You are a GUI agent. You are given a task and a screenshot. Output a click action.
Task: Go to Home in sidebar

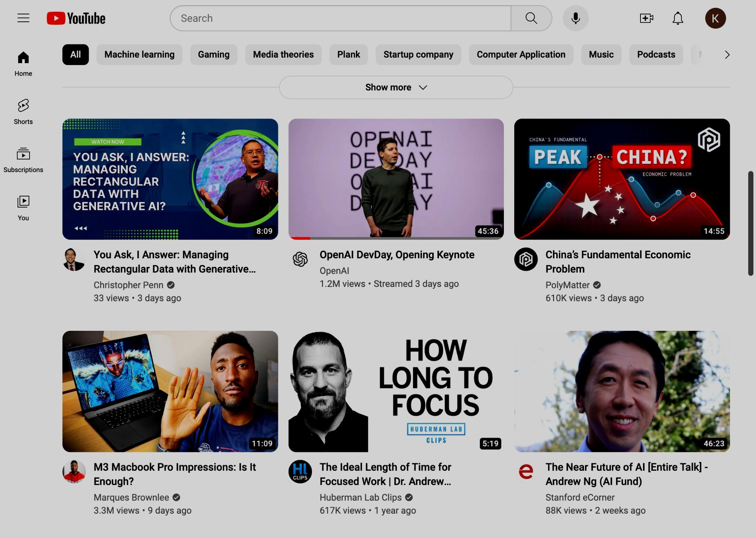tap(23, 64)
